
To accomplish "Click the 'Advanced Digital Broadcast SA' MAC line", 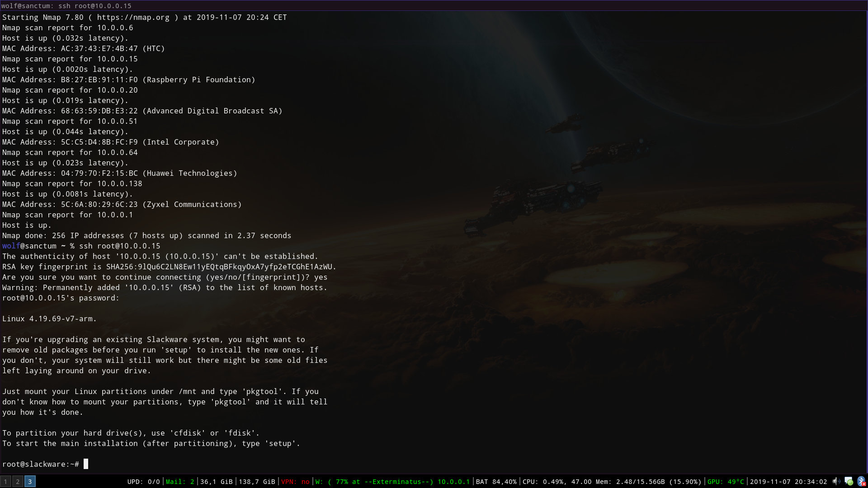I will (x=142, y=111).
